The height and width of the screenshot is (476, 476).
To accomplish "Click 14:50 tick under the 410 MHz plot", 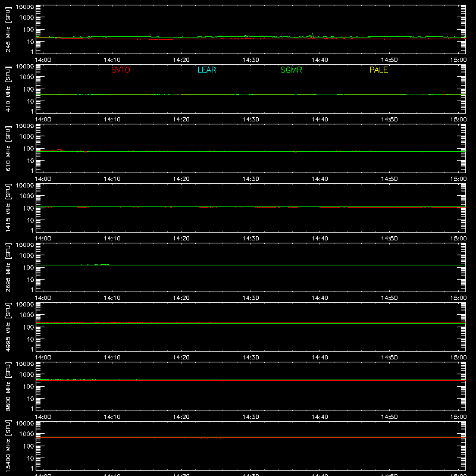I will click(x=389, y=120).
